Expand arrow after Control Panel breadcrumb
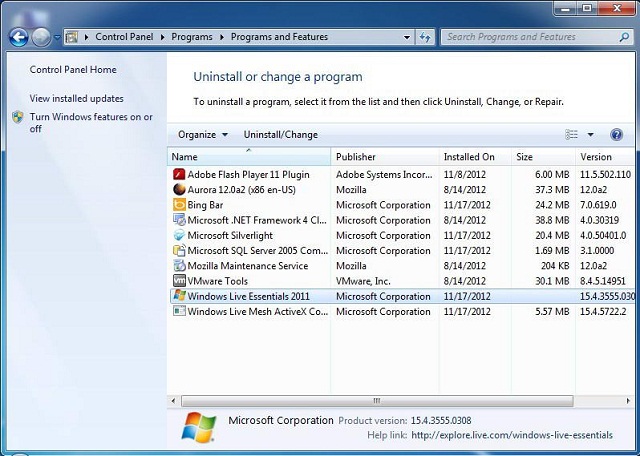Viewport: 640px width, 456px height. (x=162, y=37)
